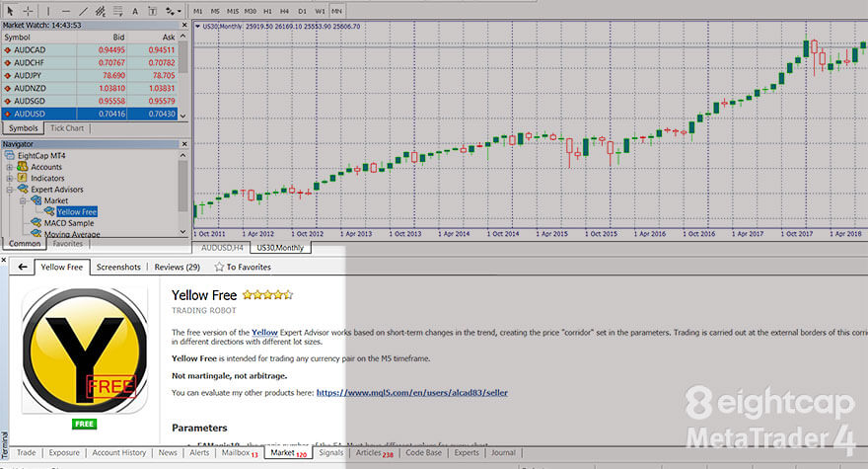Viewport: 868px width, 469px height.
Task: Switch chart to D1 timeframe
Action: [302, 11]
